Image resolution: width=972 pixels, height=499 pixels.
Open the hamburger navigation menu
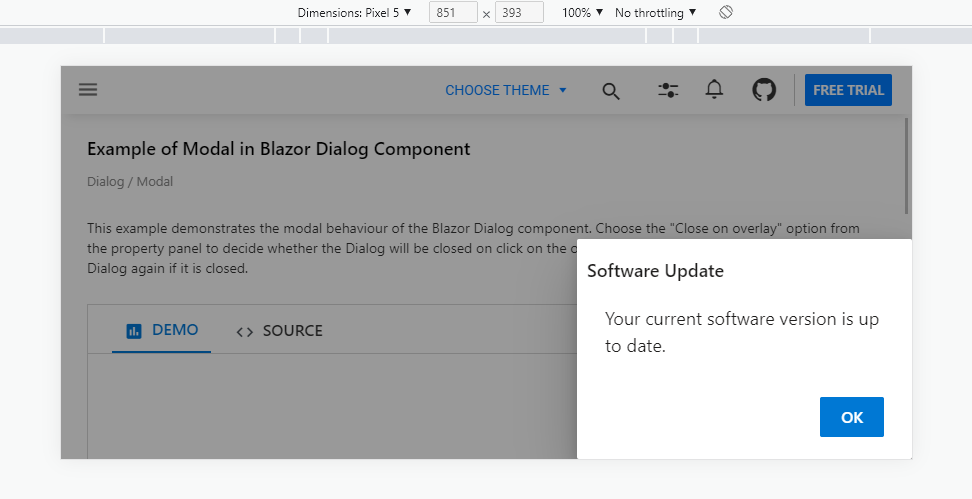click(x=88, y=90)
